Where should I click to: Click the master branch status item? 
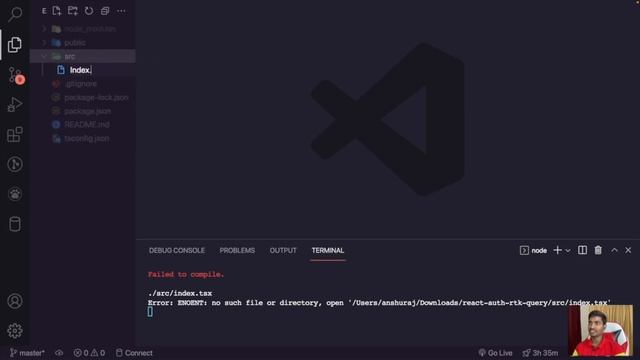27,353
